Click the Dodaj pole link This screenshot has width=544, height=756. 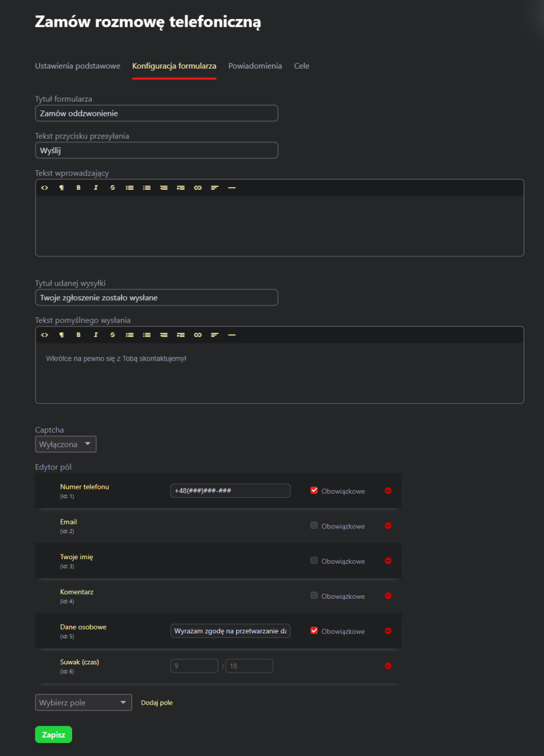click(x=157, y=703)
